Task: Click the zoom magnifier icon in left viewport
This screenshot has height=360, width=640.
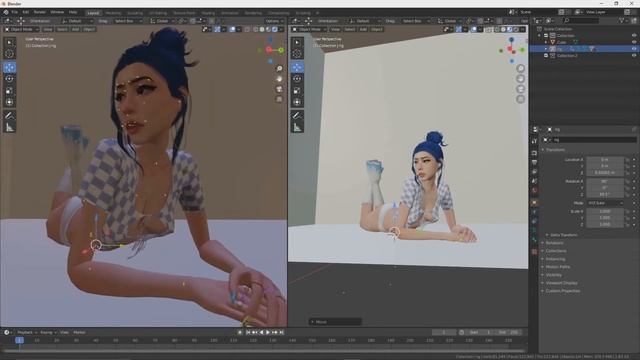Action: click(279, 69)
